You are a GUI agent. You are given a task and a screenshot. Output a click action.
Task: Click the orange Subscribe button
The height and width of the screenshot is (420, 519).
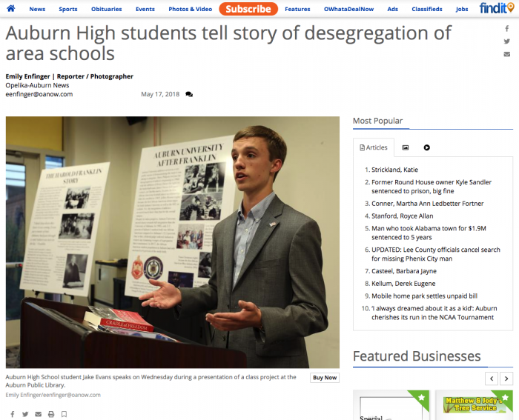tap(248, 9)
